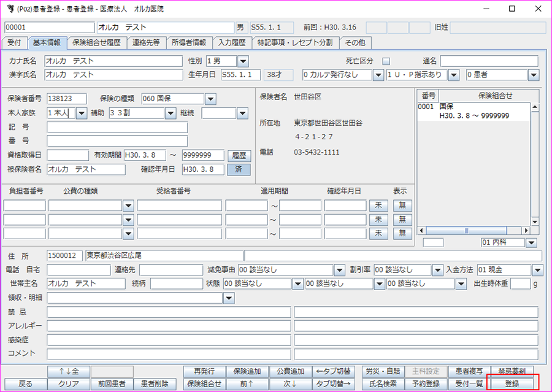Toggle first row 未 confirmation button
This screenshot has width=552, height=392.
(378, 206)
